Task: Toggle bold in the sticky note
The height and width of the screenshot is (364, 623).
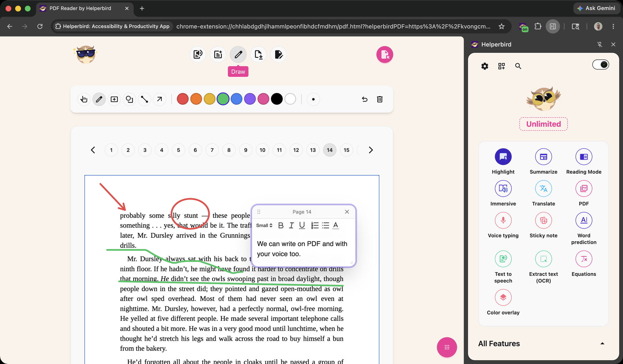Action: coord(281,225)
